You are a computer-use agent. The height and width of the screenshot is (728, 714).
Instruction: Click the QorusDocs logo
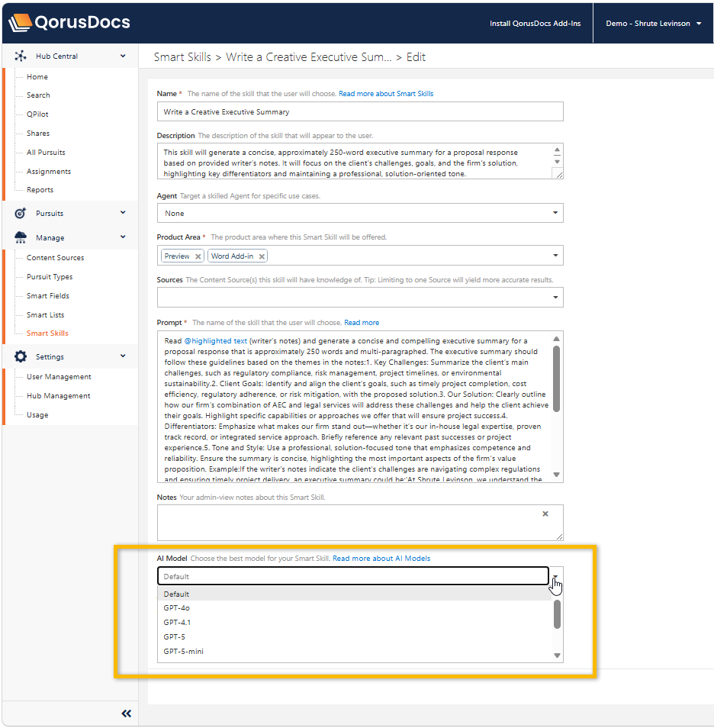pyautogui.click(x=69, y=22)
